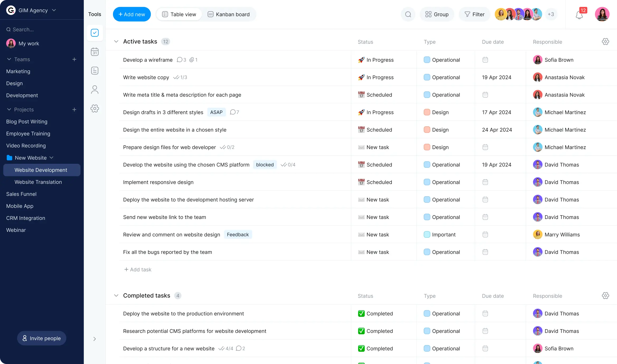Open subtasks 1/3 on Write website copy
This screenshot has width=617, height=364.
[x=180, y=77]
